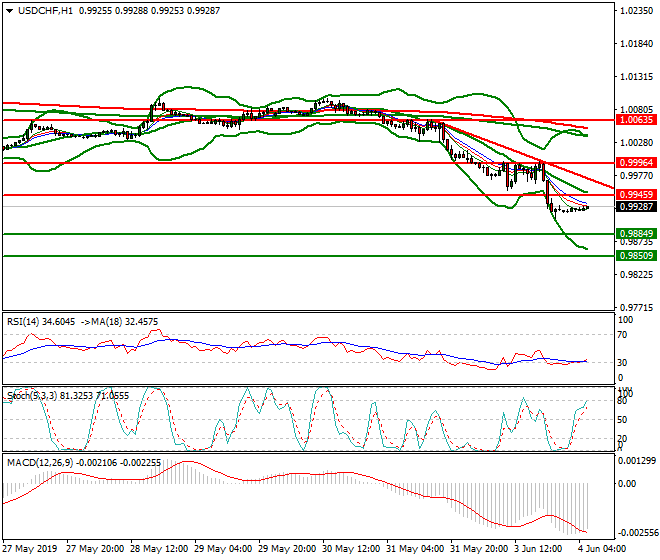Click the green 0.98849 support level tag
Image resolution: width=660 pixels, height=560 pixels.
636,234
